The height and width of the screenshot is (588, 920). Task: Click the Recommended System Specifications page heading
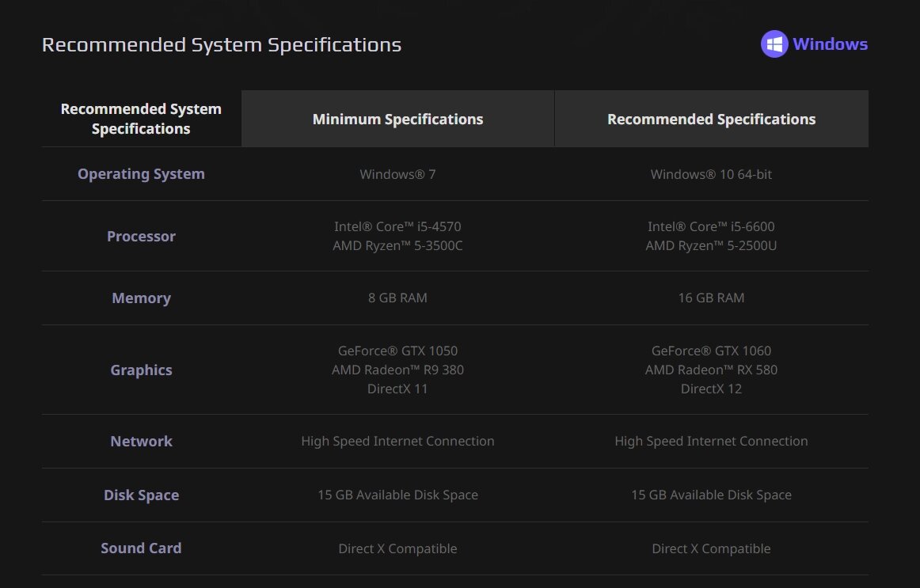pos(222,44)
